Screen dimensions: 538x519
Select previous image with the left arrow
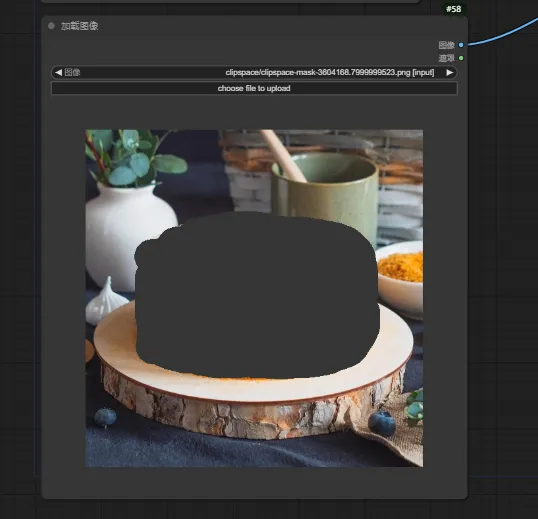[x=58, y=72]
